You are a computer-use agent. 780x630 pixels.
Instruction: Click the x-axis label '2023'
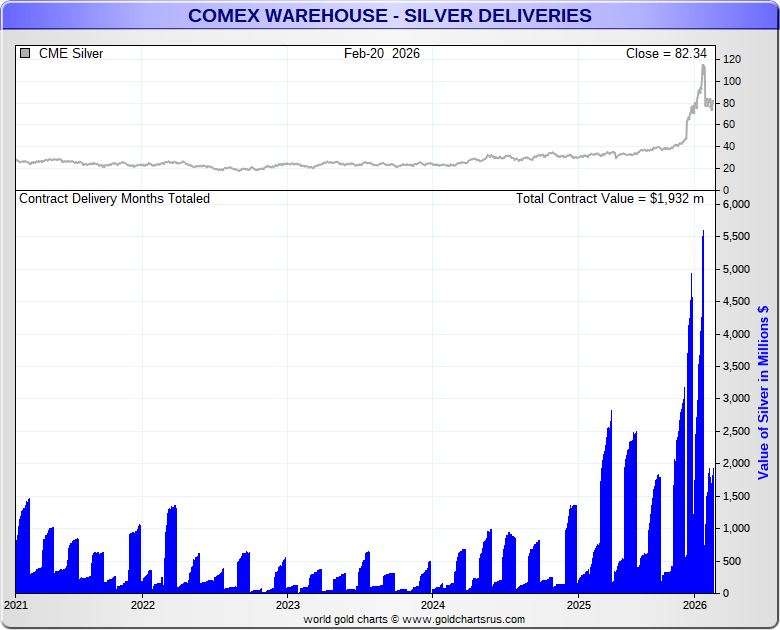click(288, 605)
